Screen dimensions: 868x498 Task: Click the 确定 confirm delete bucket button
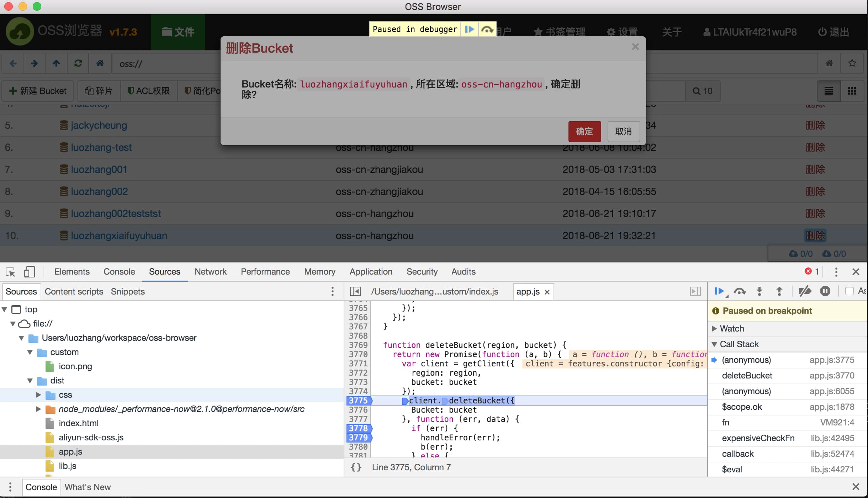585,131
